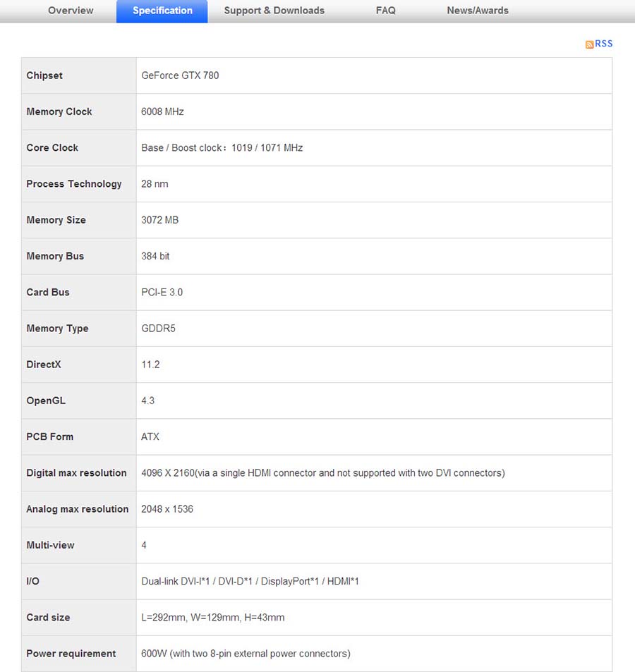Click the 600W power requirement text

(246, 654)
